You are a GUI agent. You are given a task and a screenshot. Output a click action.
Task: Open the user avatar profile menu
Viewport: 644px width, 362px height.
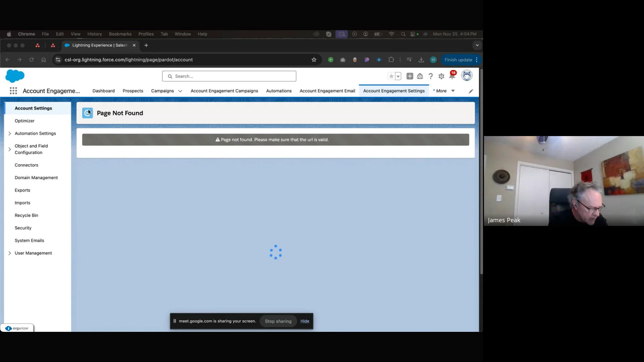[467, 76]
